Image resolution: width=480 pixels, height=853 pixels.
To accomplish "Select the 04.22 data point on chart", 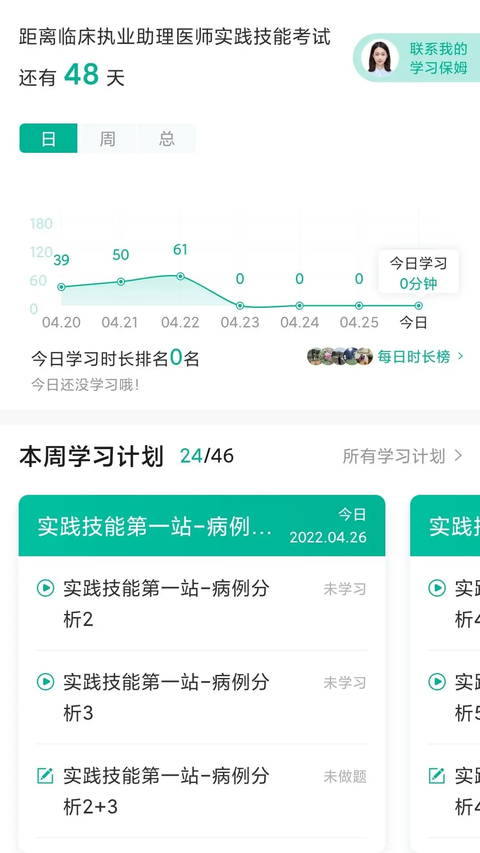I will coord(180,276).
